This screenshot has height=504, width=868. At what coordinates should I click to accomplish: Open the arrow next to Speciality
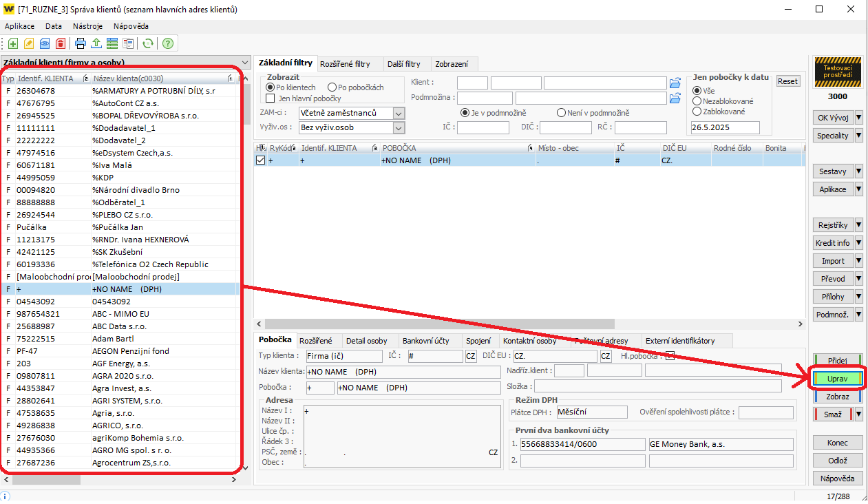pyautogui.click(x=858, y=136)
